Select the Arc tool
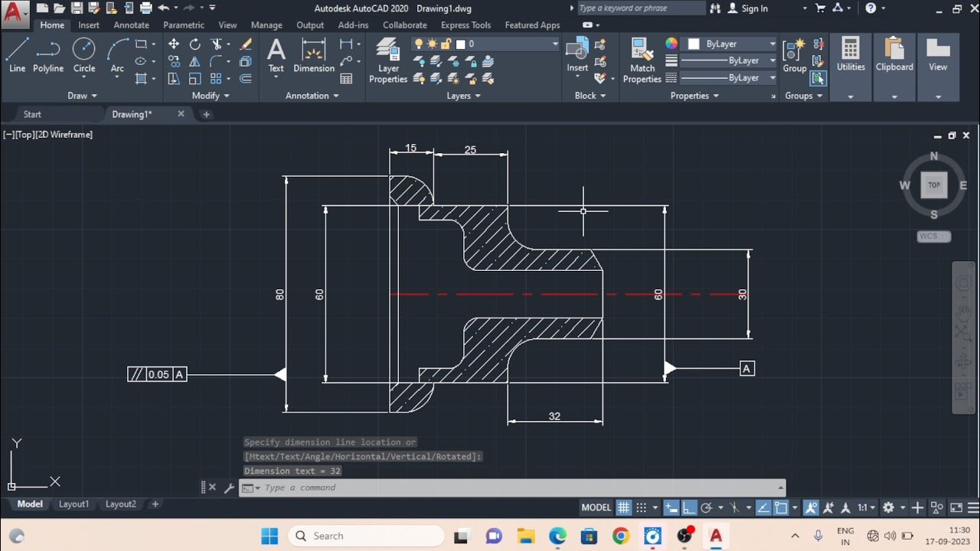This screenshot has width=980, height=551. [117, 55]
